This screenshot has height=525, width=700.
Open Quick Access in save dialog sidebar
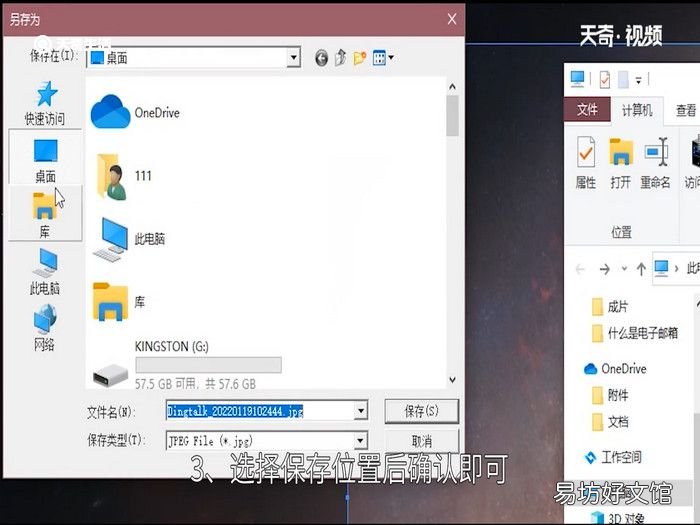(45, 103)
